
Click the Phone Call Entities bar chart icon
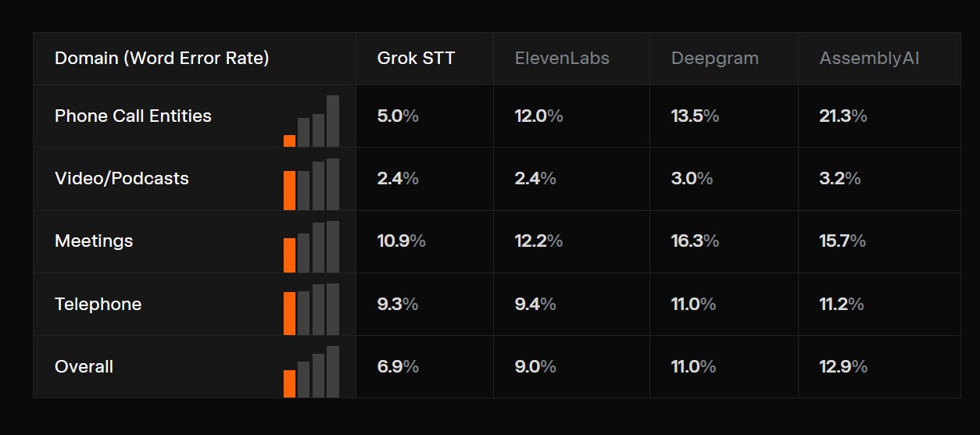click(311, 121)
